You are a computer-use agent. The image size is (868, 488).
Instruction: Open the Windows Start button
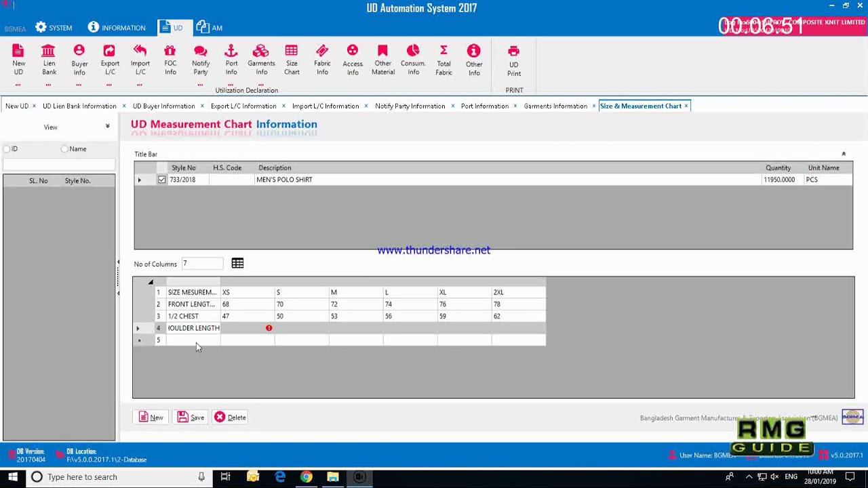pos(12,477)
